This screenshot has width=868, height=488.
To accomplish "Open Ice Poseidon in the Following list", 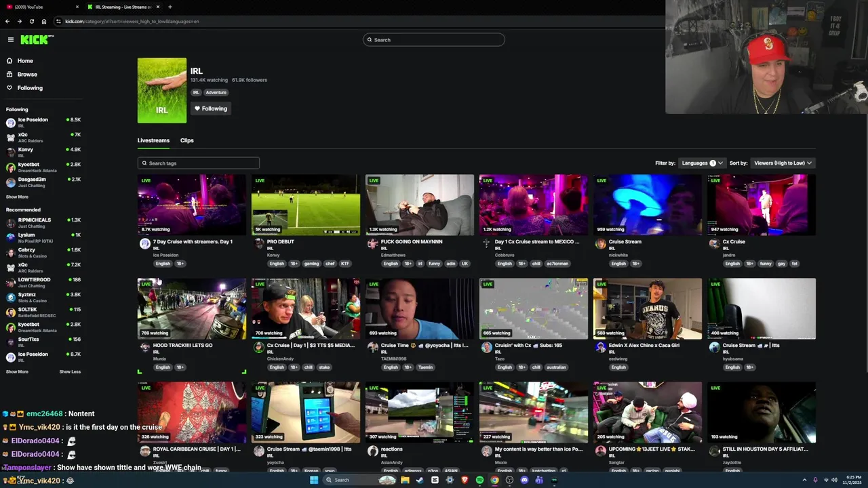I will (x=43, y=122).
